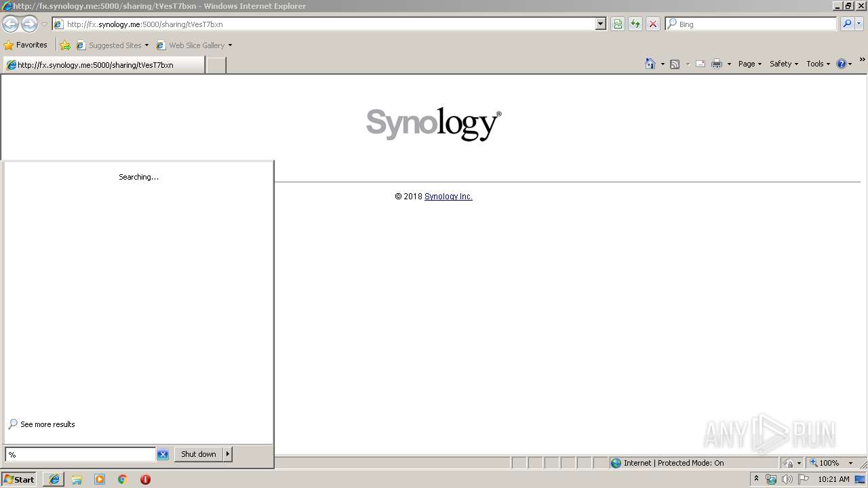Open the Safety menu
Screen dimensions: 868x488
click(x=784, y=64)
